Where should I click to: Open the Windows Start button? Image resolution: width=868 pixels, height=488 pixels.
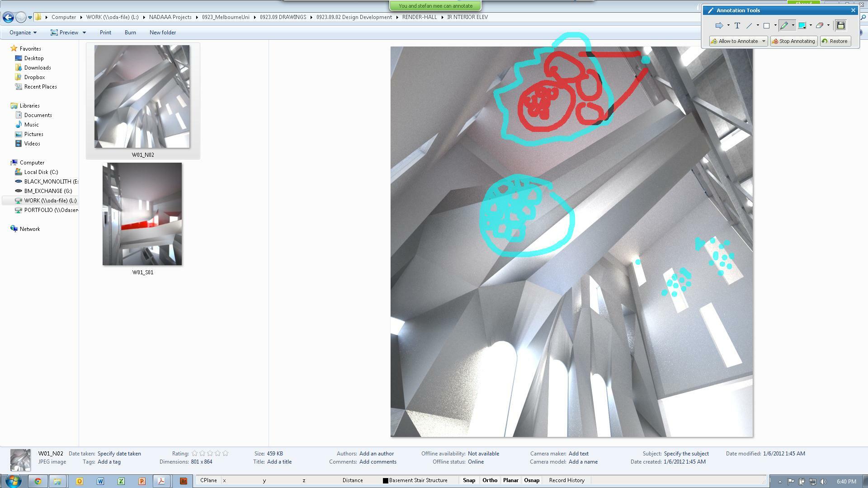[13, 481]
